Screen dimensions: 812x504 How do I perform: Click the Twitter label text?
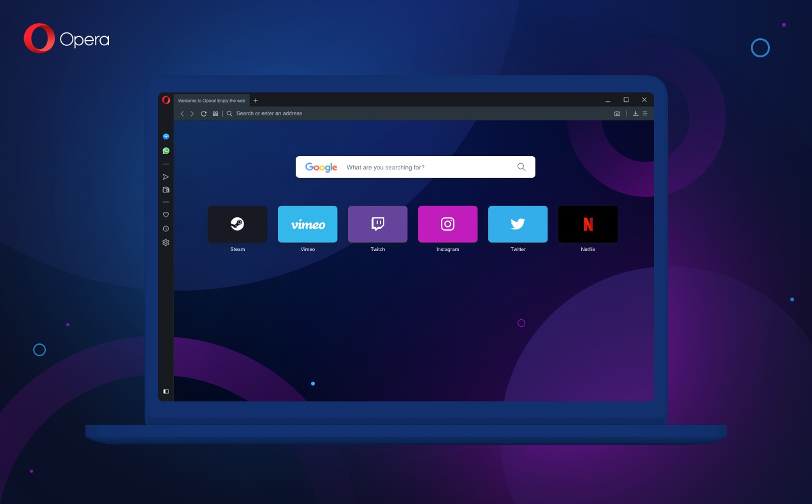pos(518,250)
